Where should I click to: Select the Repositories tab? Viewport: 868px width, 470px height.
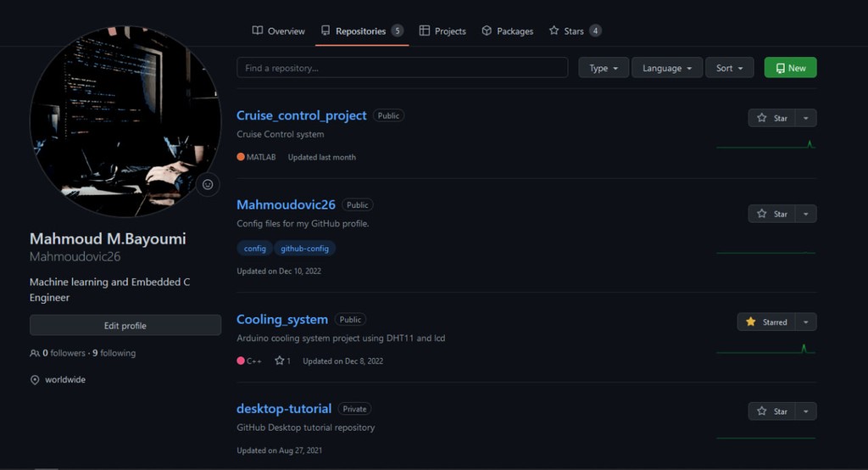click(362, 31)
